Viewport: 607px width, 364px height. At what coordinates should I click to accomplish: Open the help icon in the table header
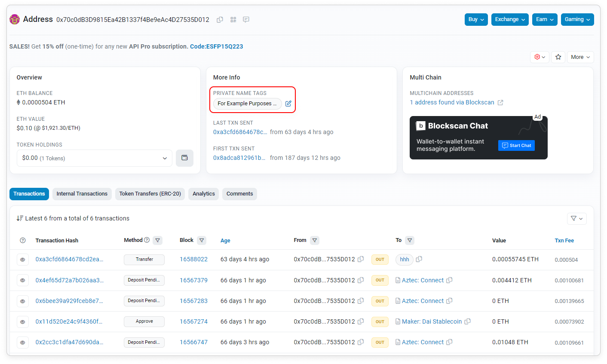(x=23, y=241)
